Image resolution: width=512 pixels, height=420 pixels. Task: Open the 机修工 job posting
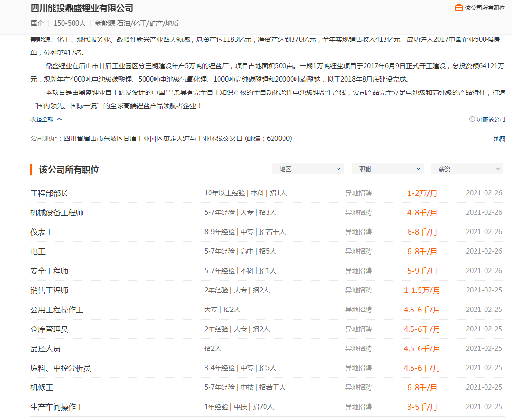[41, 388]
